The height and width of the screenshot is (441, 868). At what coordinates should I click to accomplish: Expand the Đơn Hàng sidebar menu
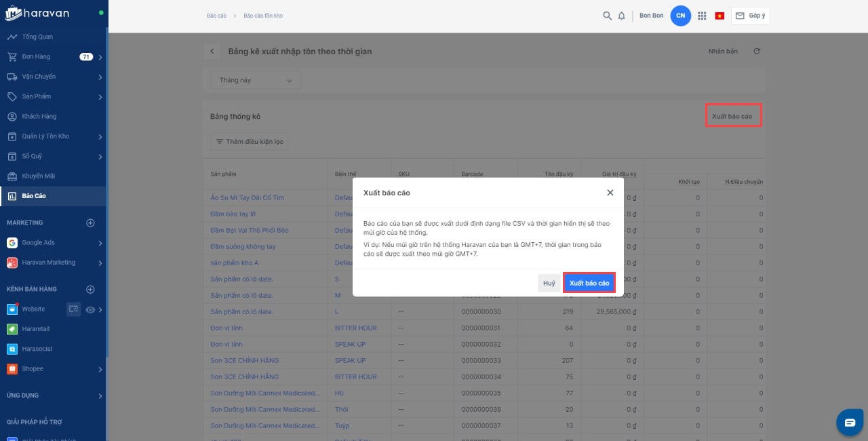point(100,57)
